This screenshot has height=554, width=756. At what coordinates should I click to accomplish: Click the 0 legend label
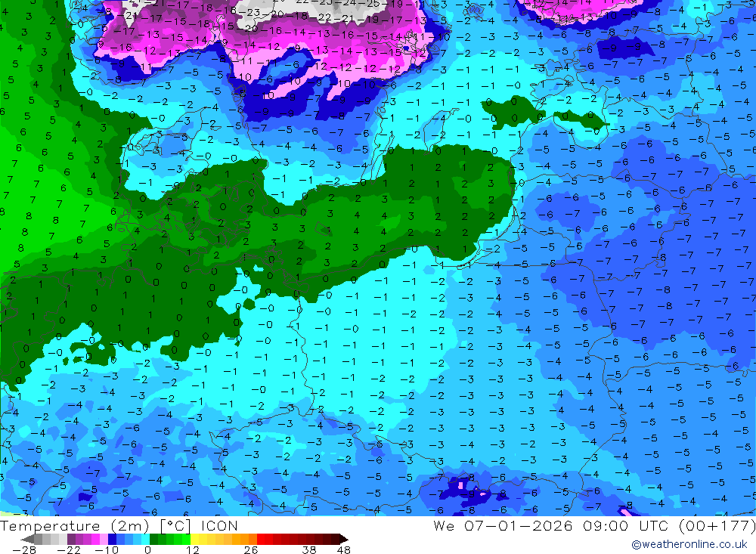[x=147, y=549]
